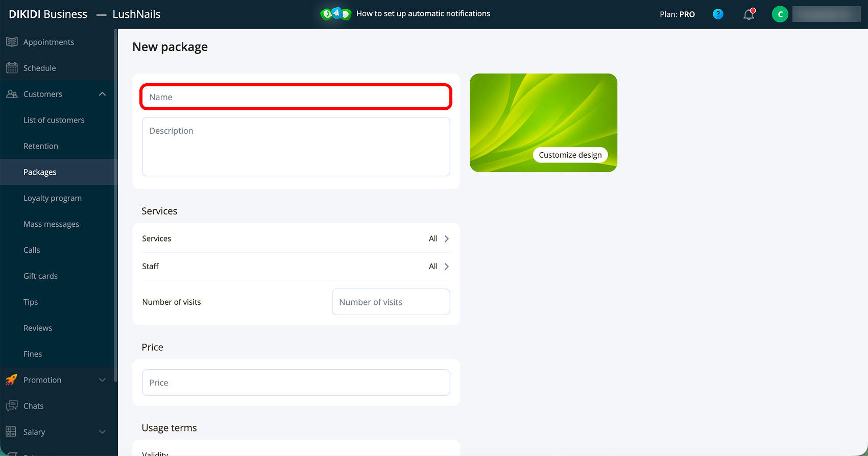
Task: Click the Customers people icon
Action: [x=12, y=94]
